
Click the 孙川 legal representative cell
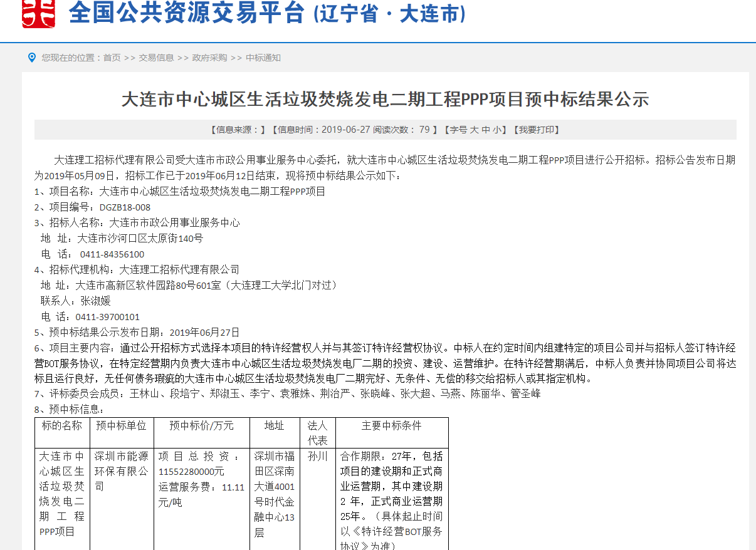click(x=318, y=456)
